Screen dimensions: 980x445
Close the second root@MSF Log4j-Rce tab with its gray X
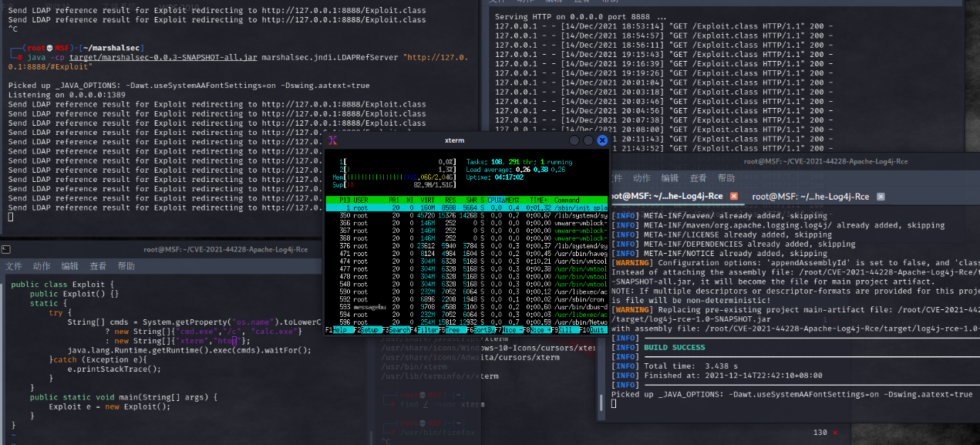(879, 197)
